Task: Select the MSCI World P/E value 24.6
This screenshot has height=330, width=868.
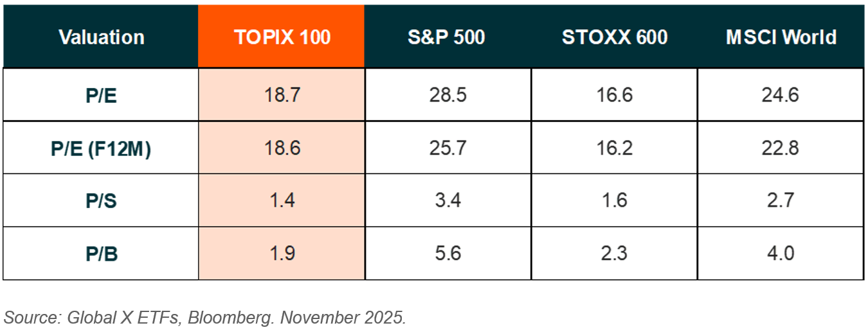Action: [x=781, y=95]
